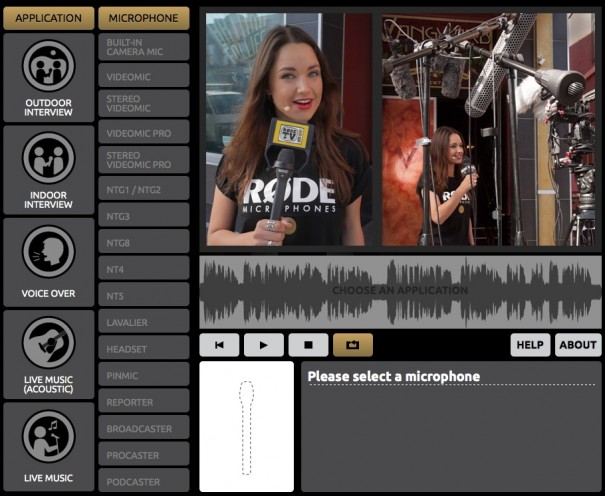Select the NTG8 microphone
Viewport: 605px width, 496px height.
tap(144, 241)
